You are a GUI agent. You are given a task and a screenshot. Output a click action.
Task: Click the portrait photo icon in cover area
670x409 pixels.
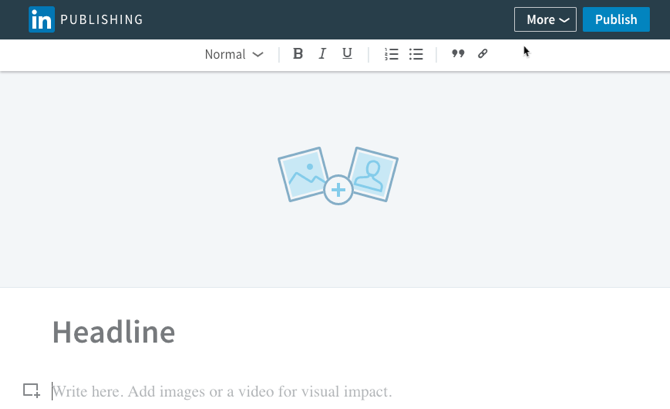coord(373,174)
